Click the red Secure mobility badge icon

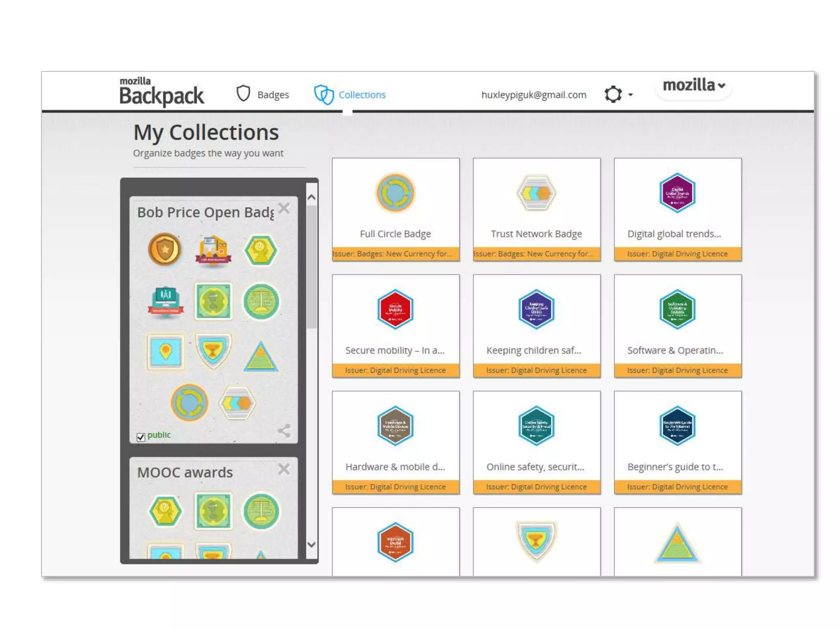[395, 309]
